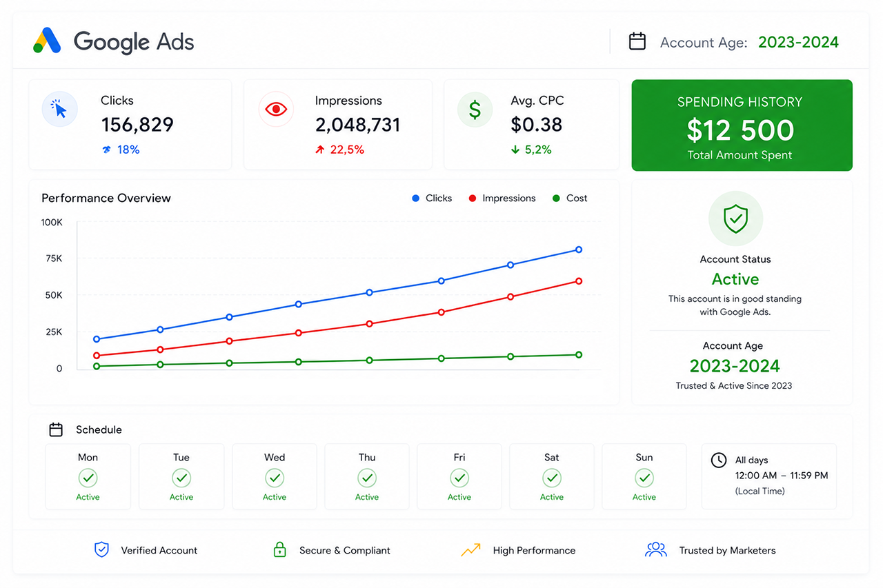This screenshot has height=588, width=883.
Task: Click the Performance Overview heading
Action: coord(106,198)
